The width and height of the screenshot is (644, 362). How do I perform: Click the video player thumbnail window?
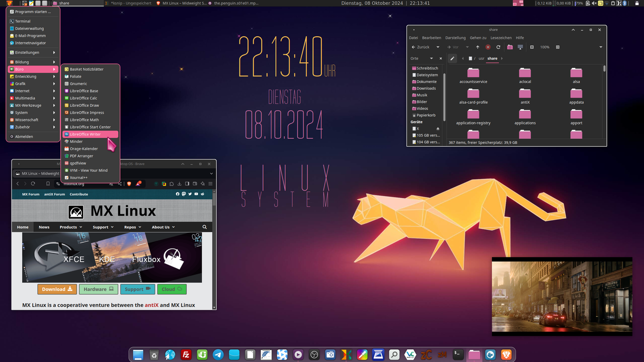pyautogui.click(x=562, y=296)
